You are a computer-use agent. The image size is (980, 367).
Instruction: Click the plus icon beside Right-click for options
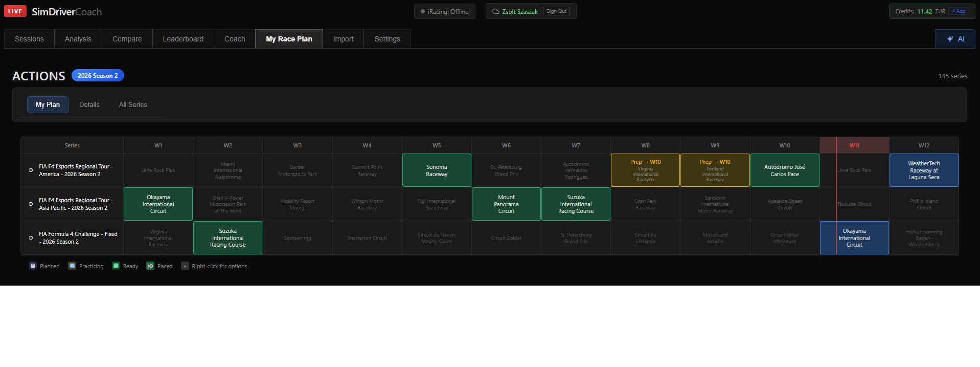[185, 266]
